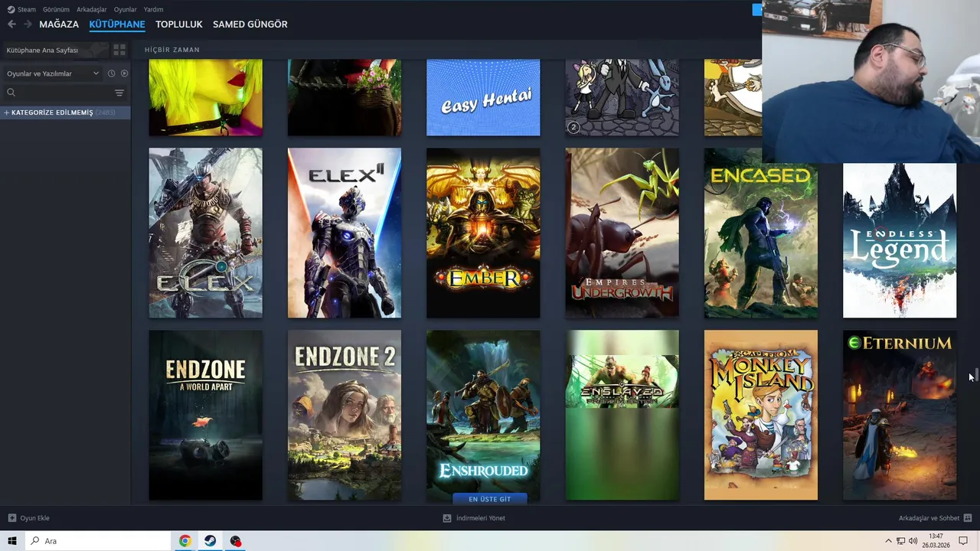Open advanced filter options icon
This screenshot has width=980, height=551.
coord(119,93)
